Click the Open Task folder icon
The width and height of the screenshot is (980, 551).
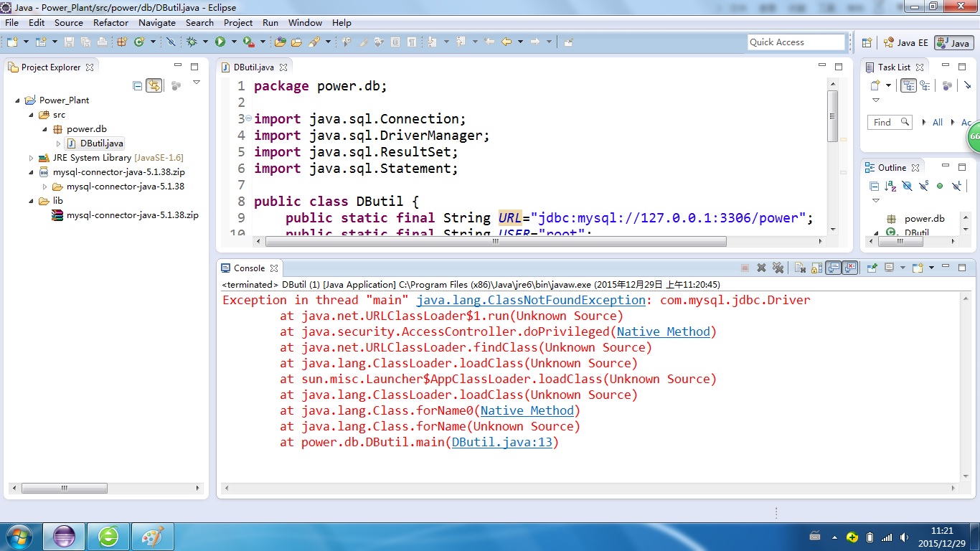pyautogui.click(x=296, y=42)
